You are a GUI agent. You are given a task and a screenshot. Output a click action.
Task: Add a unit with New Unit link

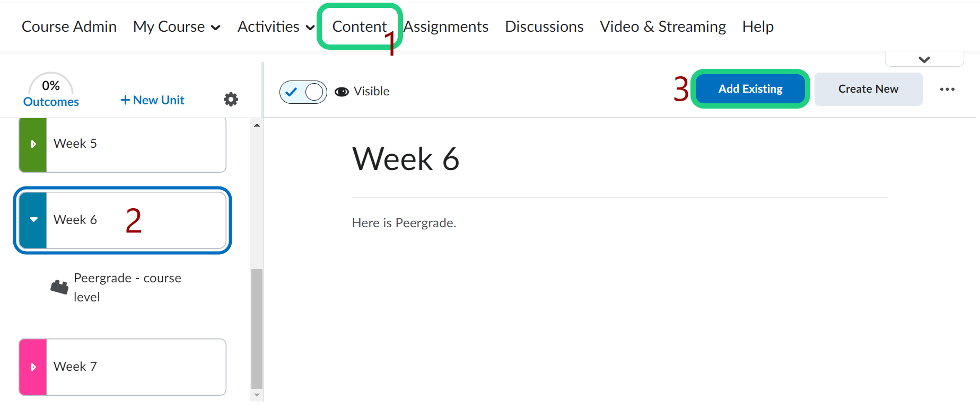[x=153, y=100]
